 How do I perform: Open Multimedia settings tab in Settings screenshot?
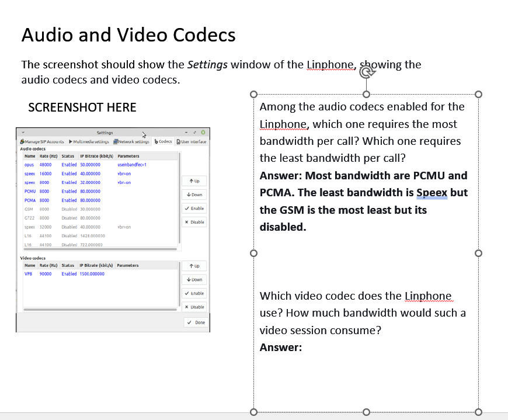click(89, 141)
